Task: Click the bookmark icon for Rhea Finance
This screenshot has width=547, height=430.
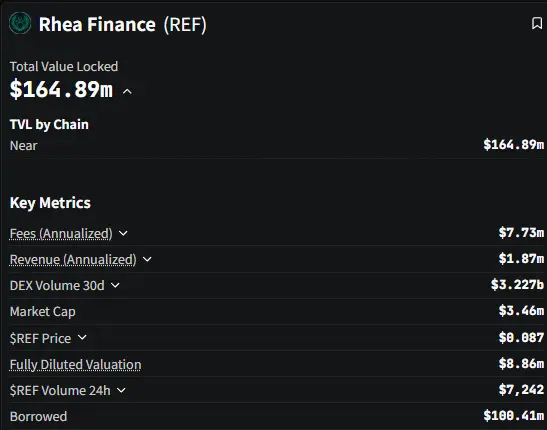Action: pyautogui.click(x=537, y=23)
